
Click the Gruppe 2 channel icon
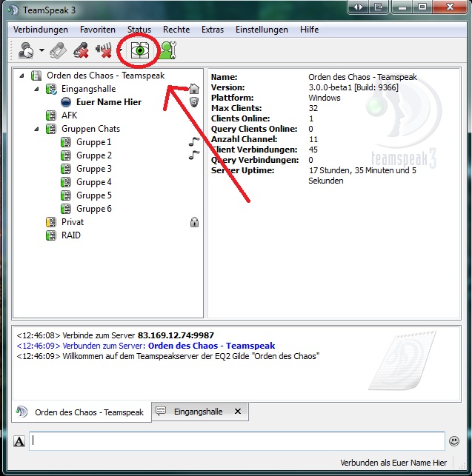click(x=66, y=155)
